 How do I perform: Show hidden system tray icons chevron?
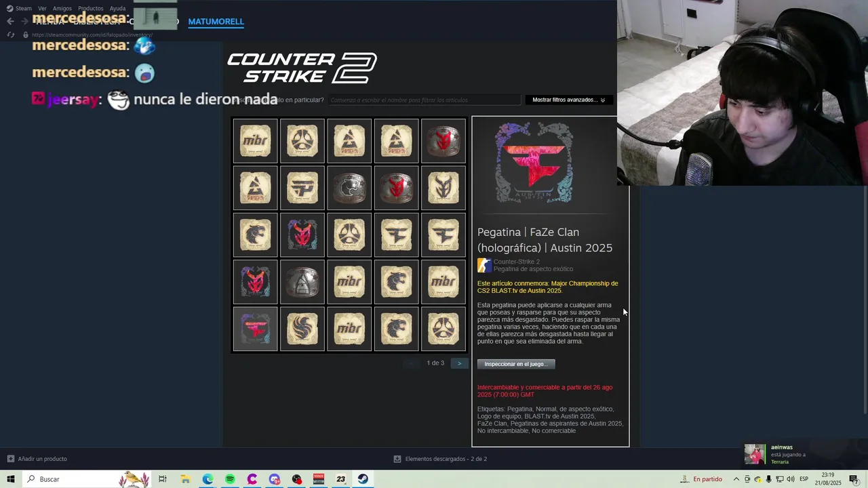[x=736, y=479]
